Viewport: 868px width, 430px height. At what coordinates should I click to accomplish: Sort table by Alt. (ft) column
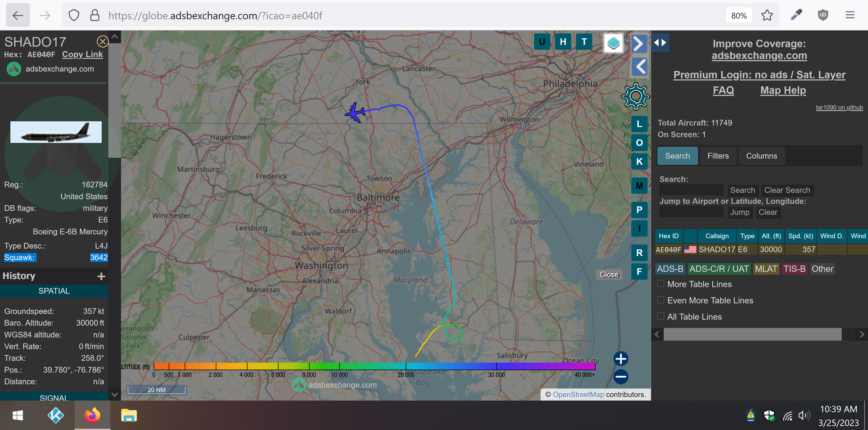771,236
